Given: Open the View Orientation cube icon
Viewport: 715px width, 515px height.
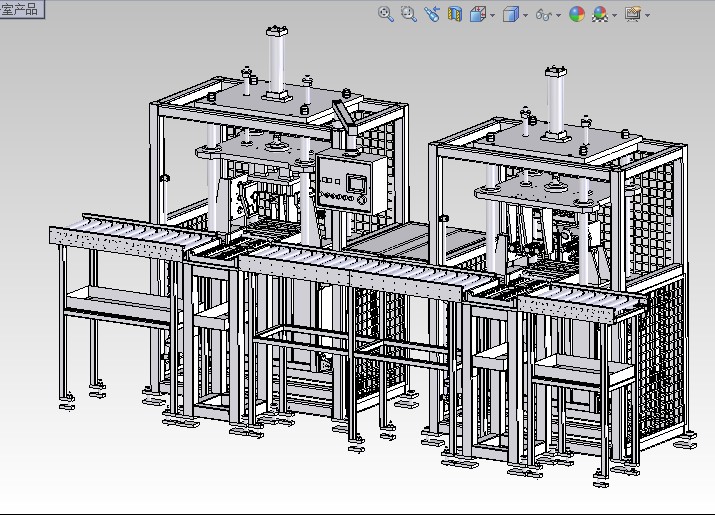Looking at the screenshot, I should pyautogui.click(x=477, y=14).
